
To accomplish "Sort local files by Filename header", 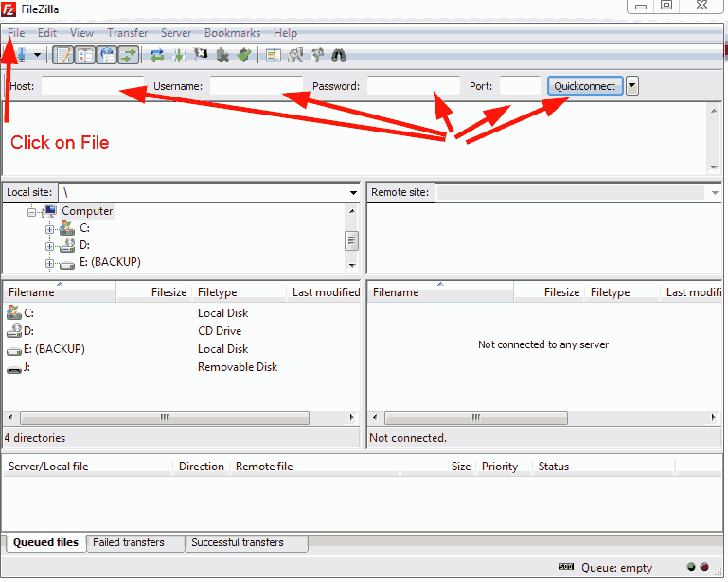I will (x=60, y=292).
